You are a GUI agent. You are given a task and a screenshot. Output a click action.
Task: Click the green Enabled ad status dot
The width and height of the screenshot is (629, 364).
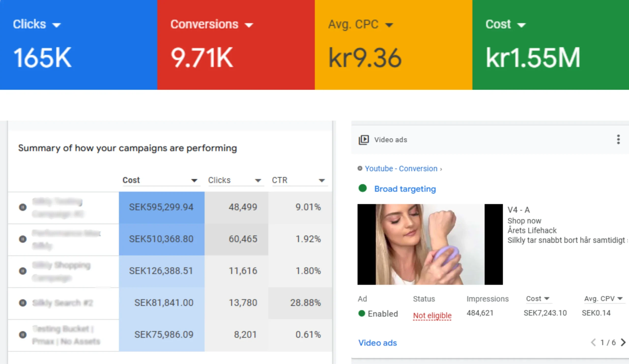pyautogui.click(x=362, y=313)
